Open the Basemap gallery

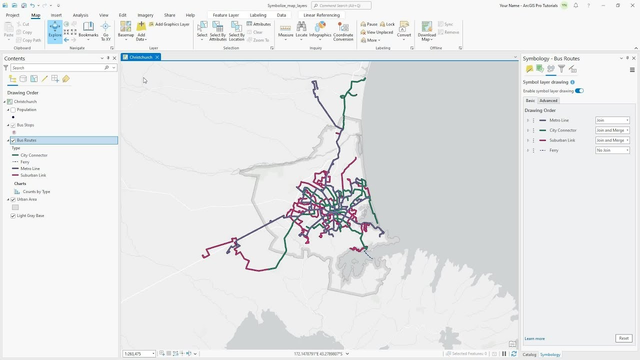(x=126, y=31)
